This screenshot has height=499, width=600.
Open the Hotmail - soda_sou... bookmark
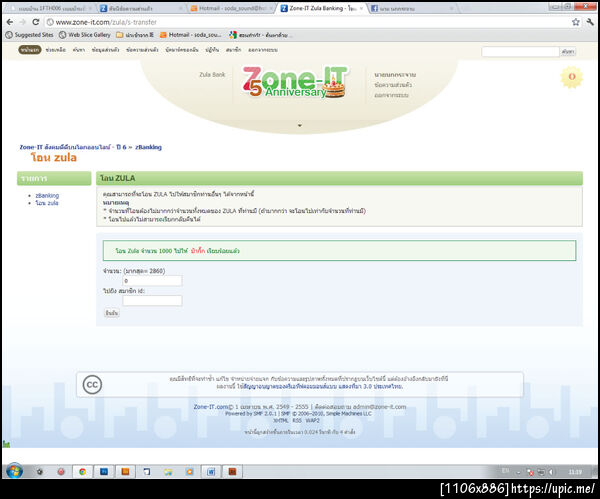(x=190, y=35)
